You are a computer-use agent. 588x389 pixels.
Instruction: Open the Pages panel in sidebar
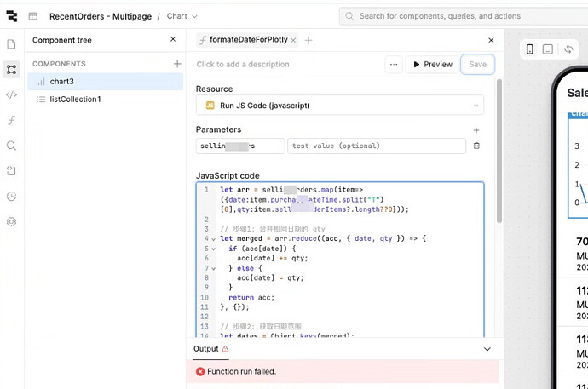[x=12, y=44]
